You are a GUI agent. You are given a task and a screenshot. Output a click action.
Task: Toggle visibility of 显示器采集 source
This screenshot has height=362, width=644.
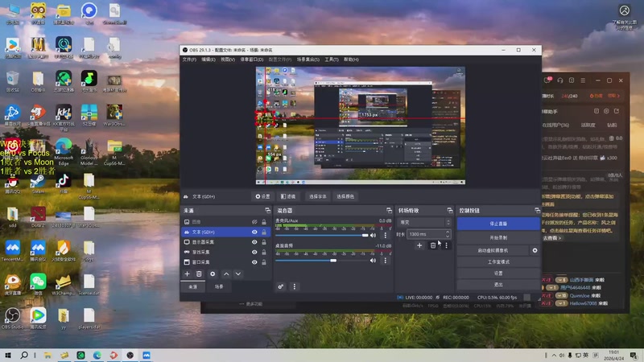tap(254, 242)
